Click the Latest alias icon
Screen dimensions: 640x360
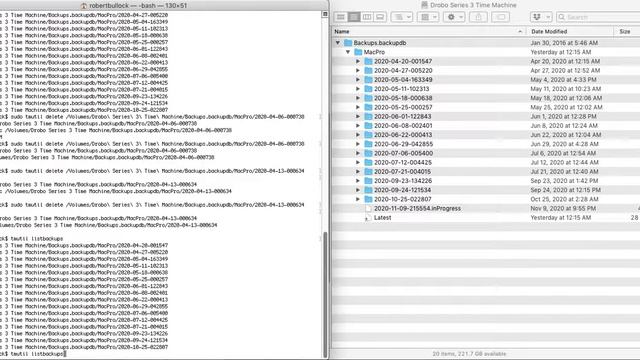pyautogui.click(x=368, y=218)
